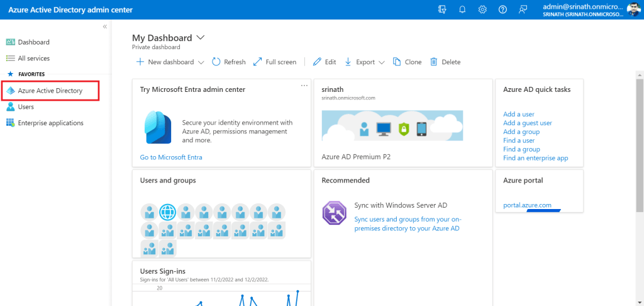644x306 pixels.
Task: Open the notifications bell icon
Action: 462,9
